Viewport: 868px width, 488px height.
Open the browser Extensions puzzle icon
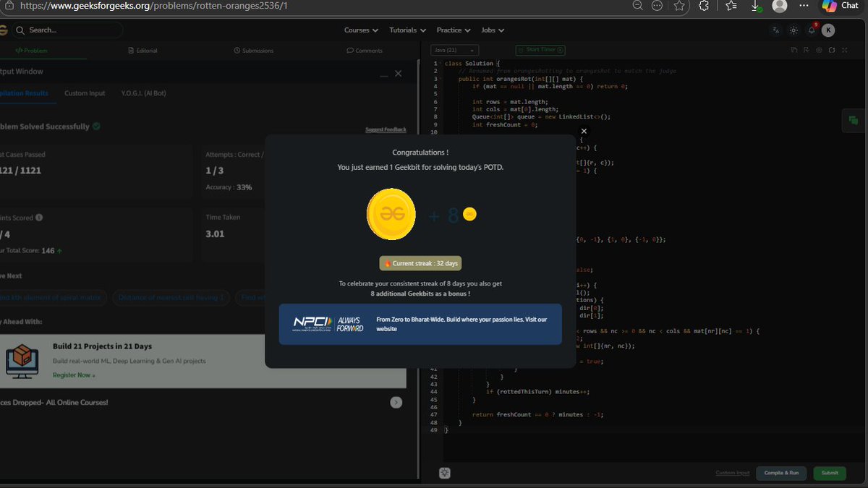[x=704, y=5]
